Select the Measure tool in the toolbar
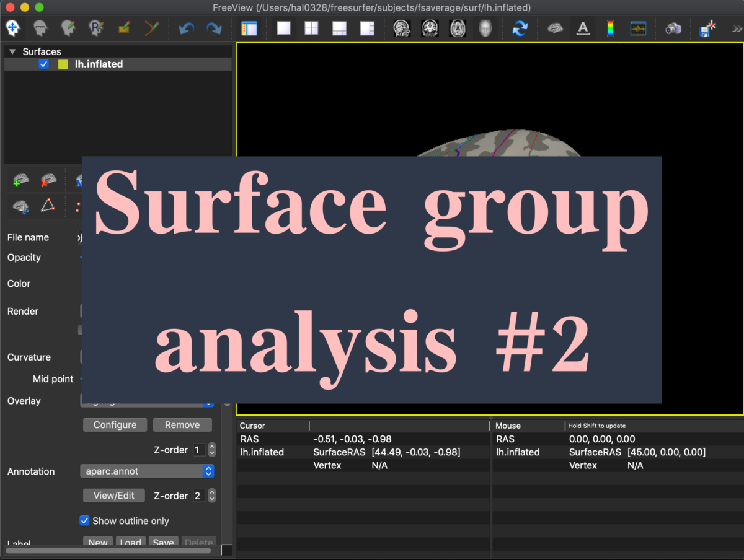Viewport: 744px width, 560px height. (41, 28)
